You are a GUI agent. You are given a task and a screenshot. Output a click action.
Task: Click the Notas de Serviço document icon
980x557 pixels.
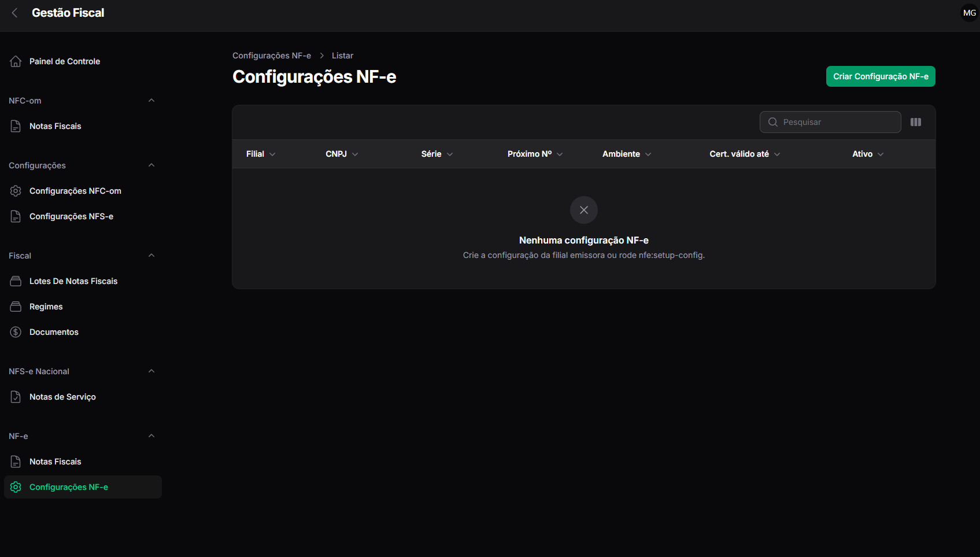[16, 397]
